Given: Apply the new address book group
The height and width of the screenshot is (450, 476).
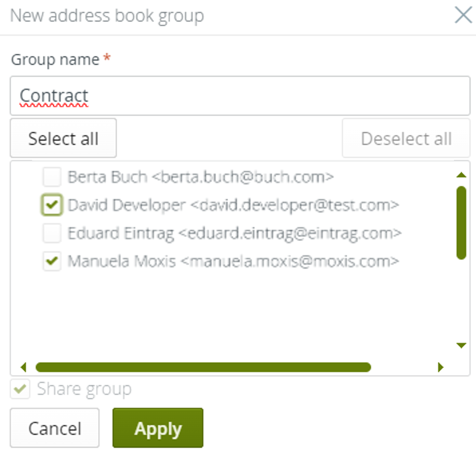Looking at the screenshot, I should click(x=158, y=428).
